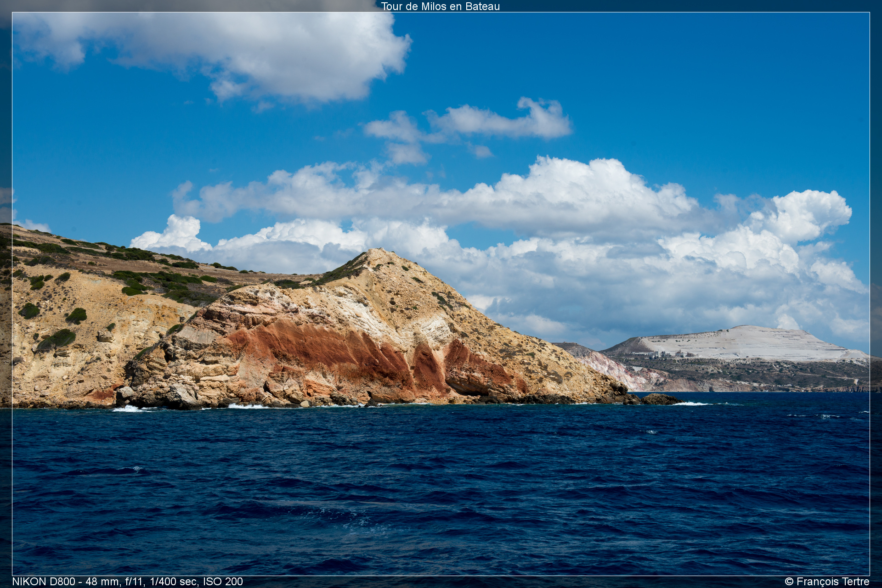Click the 'NIKON D800 - 48 mm, f/11' caption
882x588 pixels.
coord(78,582)
